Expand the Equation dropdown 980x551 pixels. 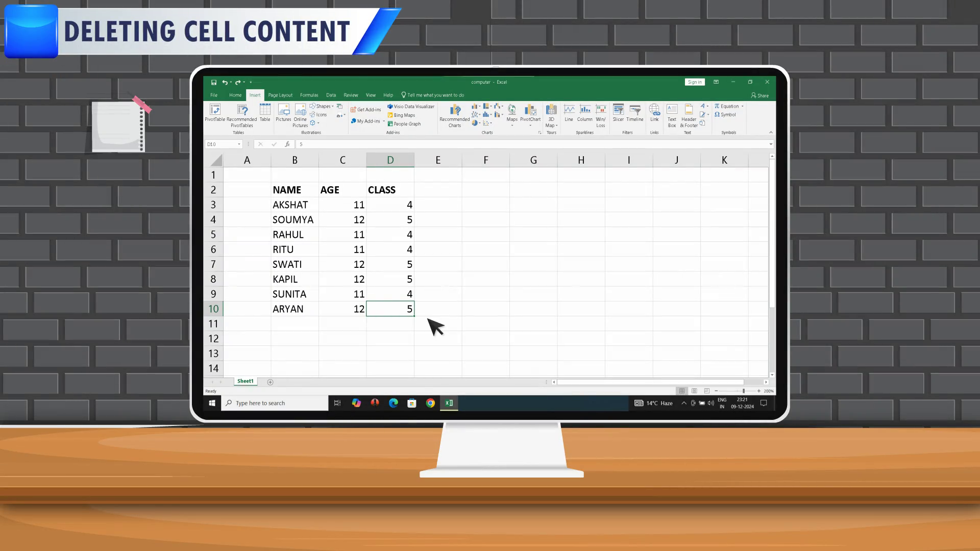[742, 106]
